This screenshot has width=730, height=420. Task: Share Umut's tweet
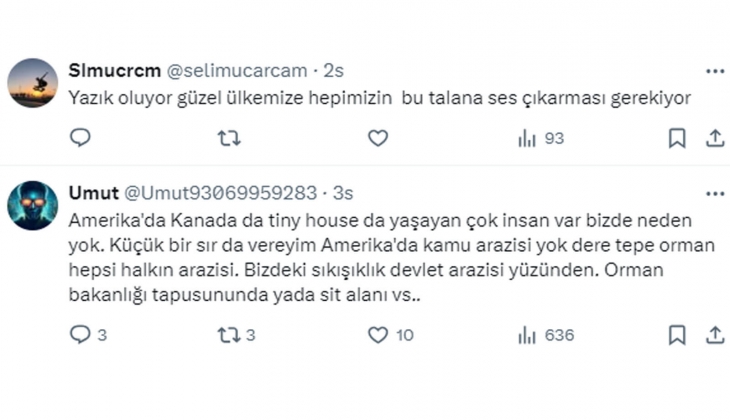click(x=715, y=335)
